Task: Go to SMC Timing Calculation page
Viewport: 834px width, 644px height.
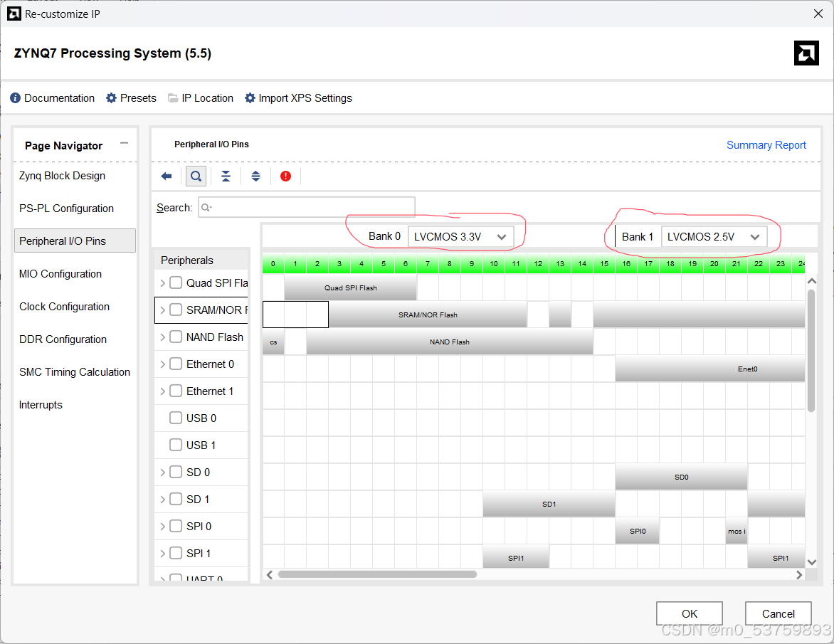Action: [x=75, y=372]
